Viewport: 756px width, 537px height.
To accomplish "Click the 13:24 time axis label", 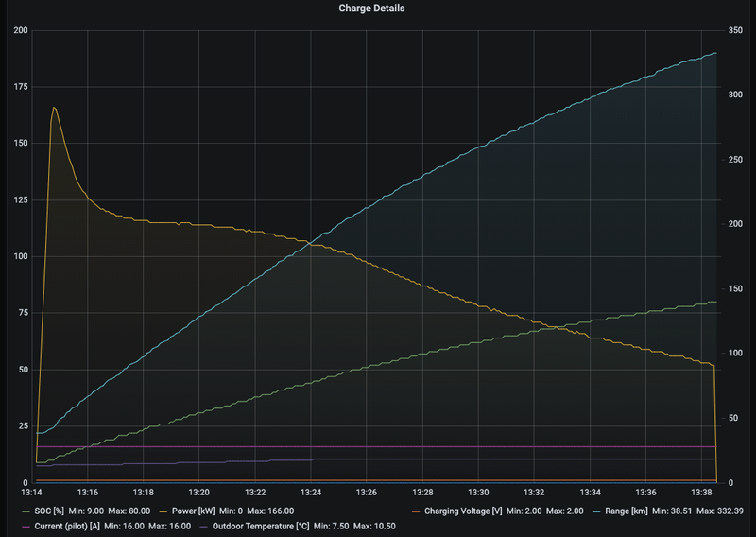I will (x=311, y=493).
